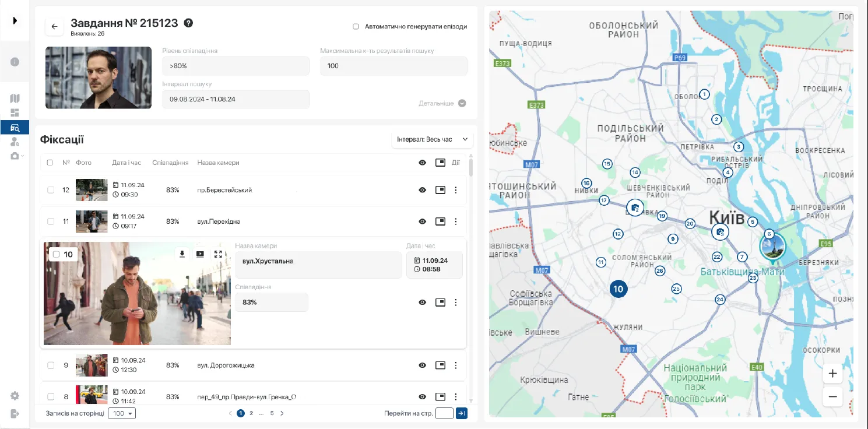Zoom out on the map

click(x=832, y=397)
